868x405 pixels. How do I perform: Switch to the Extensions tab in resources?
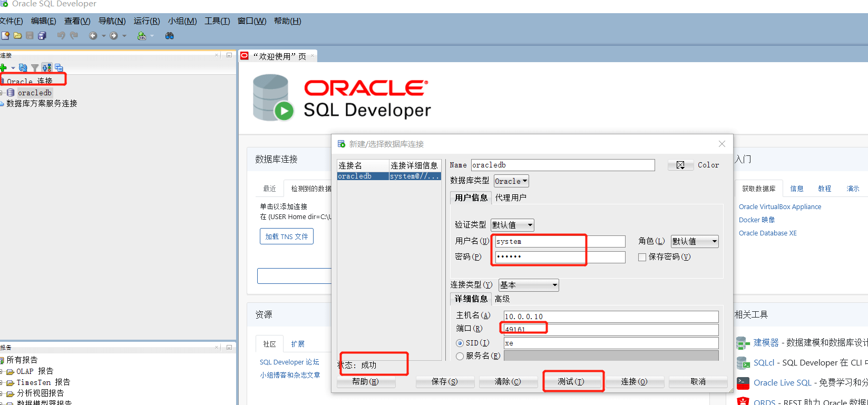[x=298, y=344]
